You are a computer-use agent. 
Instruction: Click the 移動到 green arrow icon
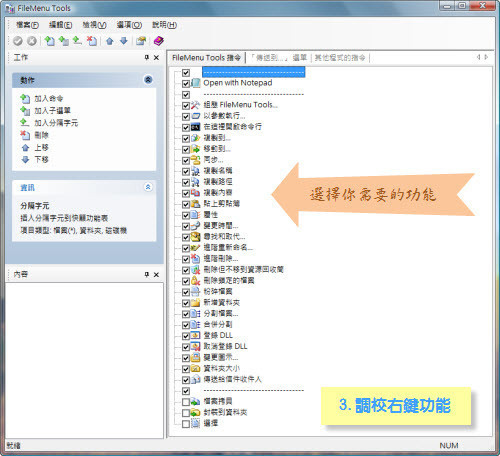[196, 149]
